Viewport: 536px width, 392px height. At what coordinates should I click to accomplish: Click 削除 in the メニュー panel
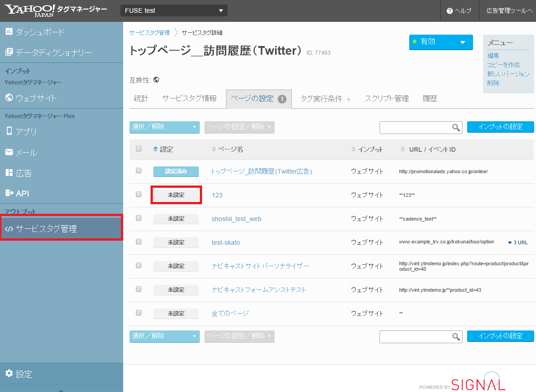click(493, 83)
